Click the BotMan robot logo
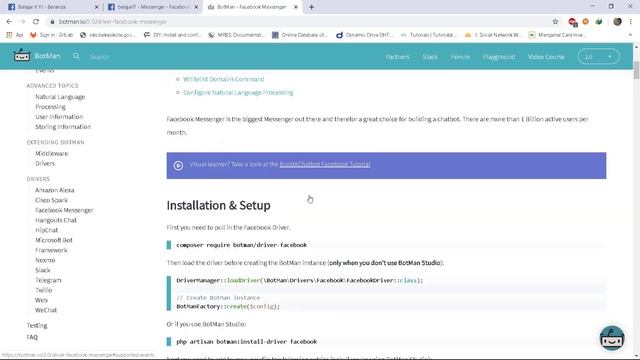640x360 pixels. tap(22, 56)
